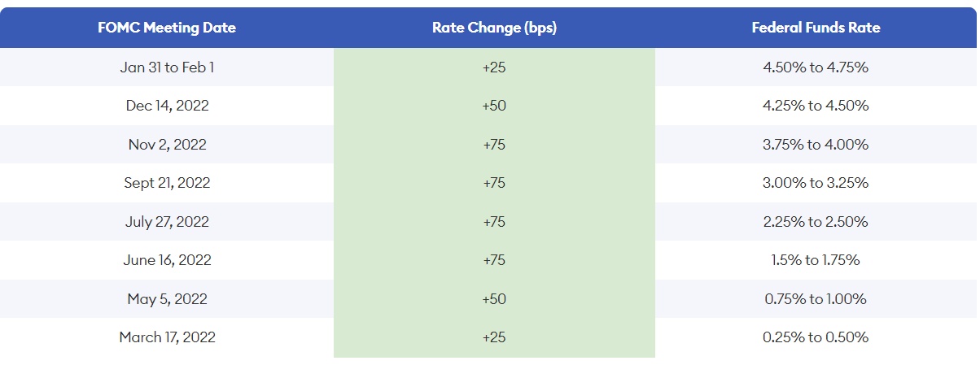Select the Jan 31 to Feb 1 date cell

pyautogui.click(x=167, y=67)
